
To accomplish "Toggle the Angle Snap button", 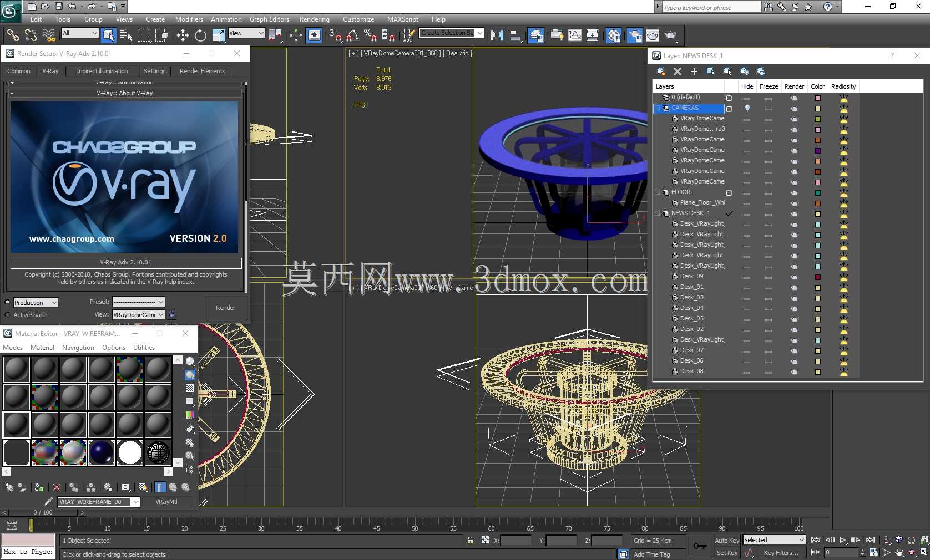I will click(x=353, y=35).
